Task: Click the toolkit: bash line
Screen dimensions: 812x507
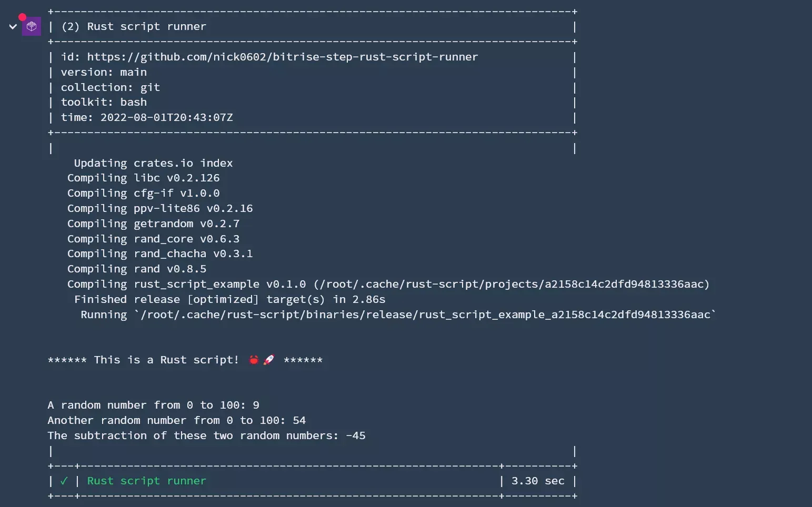Action: (x=104, y=102)
